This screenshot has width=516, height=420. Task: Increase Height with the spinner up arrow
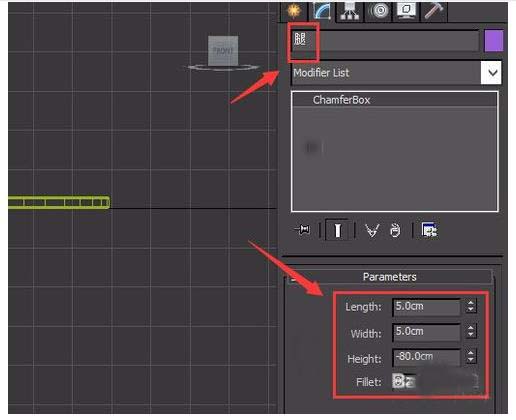coord(470,353)
